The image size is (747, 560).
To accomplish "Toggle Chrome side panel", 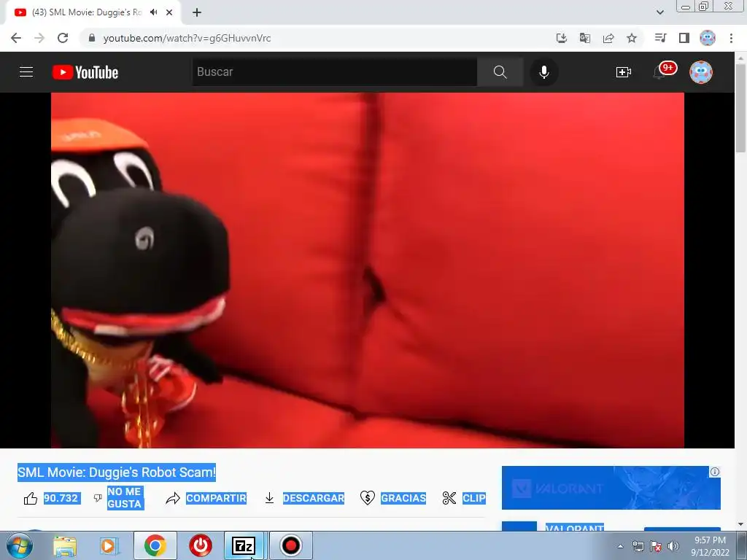I will pos(684,38).
